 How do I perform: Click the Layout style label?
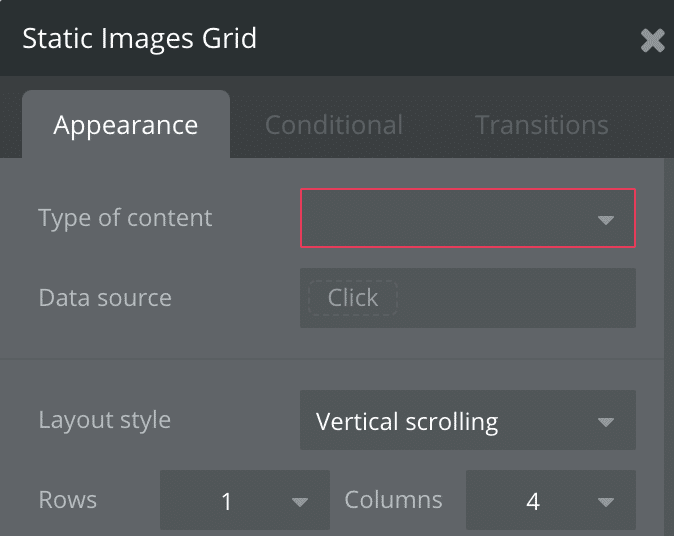(105, 420)
